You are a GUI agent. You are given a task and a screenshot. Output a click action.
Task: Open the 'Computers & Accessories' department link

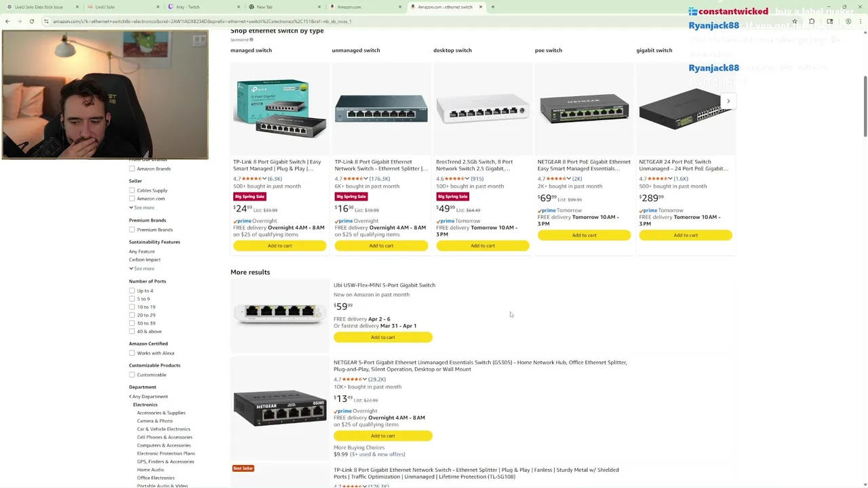[163, 445]
